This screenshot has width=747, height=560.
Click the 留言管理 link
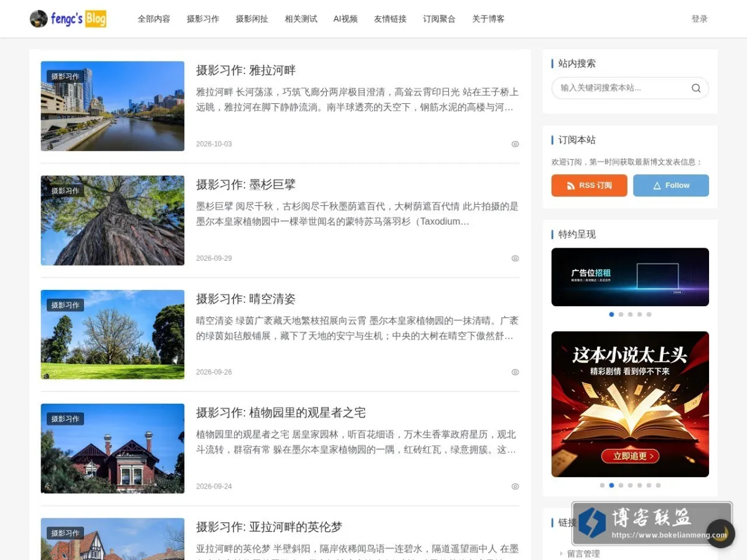(x=583, y=553)
